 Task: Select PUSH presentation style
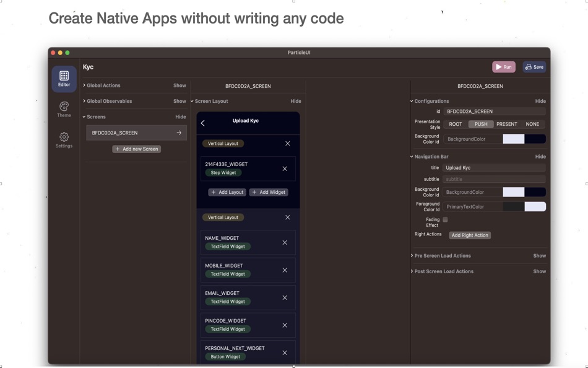point(481,124)
